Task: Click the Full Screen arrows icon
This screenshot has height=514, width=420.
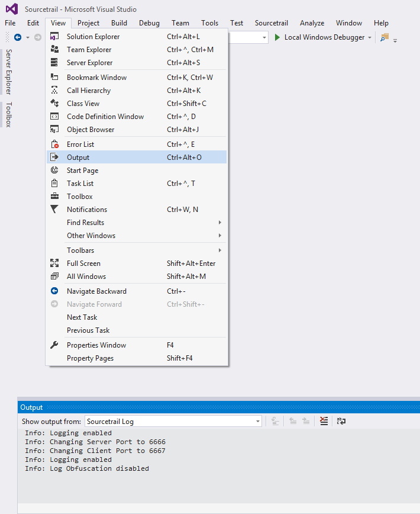Action: click(54, 263)
